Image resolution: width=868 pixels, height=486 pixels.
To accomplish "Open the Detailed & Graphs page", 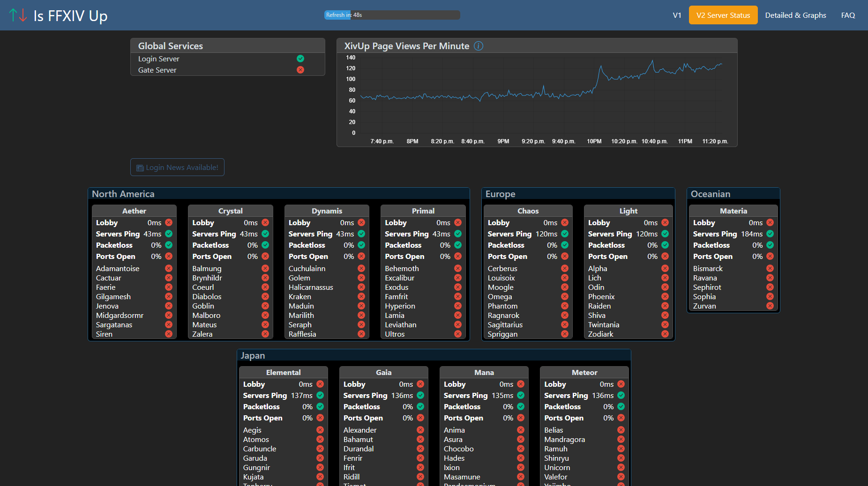I will tap(796, 15).
